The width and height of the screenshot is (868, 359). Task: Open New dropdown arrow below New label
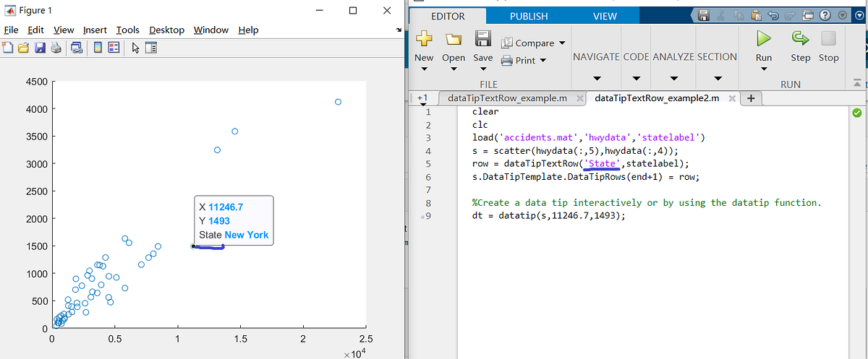pos(424,70)
